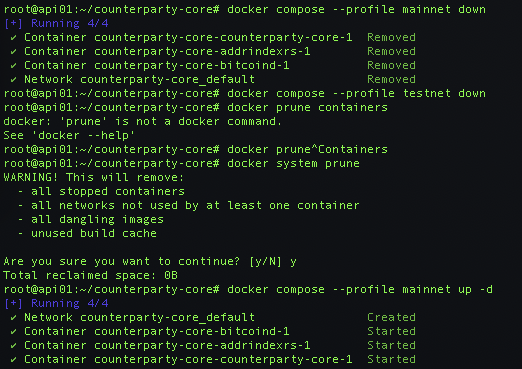Click the last '[+] Running 4/4' status
522x369 pixels.
(56, 304)
